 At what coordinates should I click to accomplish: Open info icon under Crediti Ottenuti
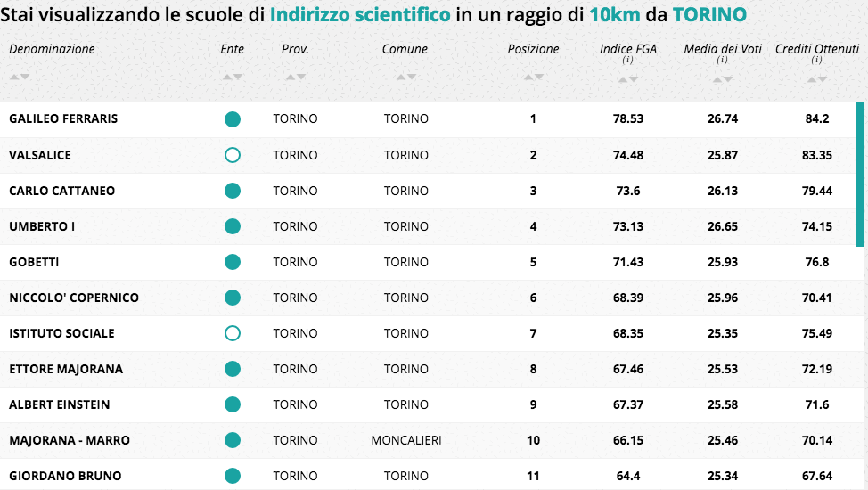coord(817,60)
